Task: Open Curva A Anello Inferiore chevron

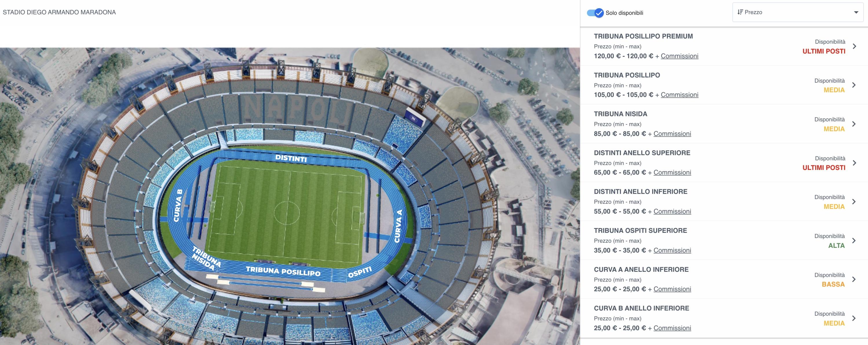Action: coord(854,279)
